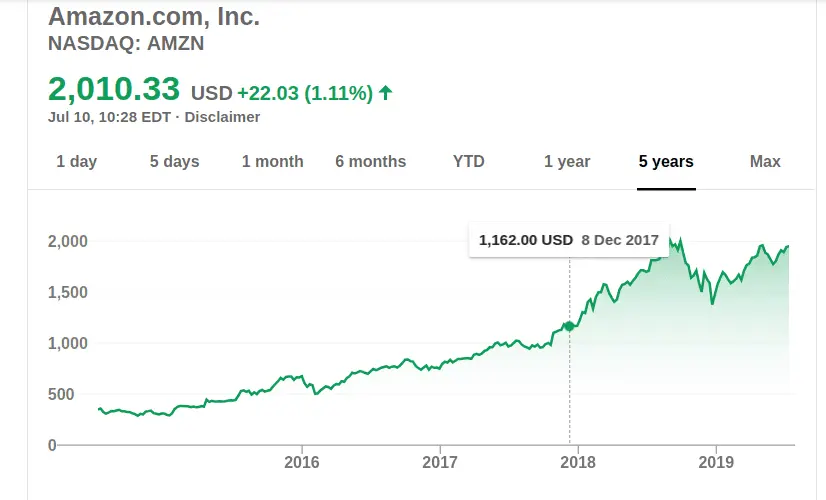Click the active 5 years tab
The image size is (826, 500).
(x=666, y=161)
